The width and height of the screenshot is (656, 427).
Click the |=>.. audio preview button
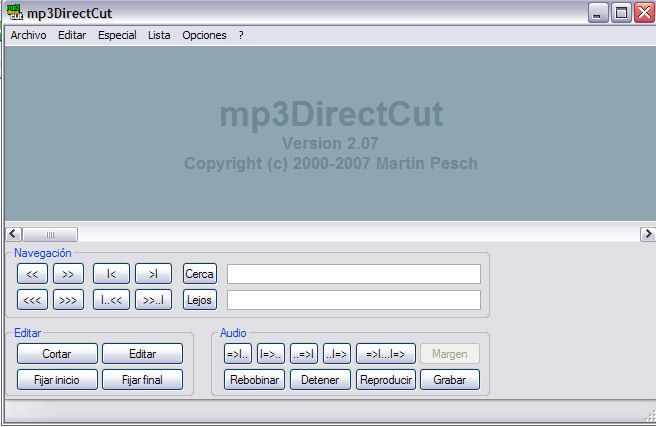click(x=271, y=354)
